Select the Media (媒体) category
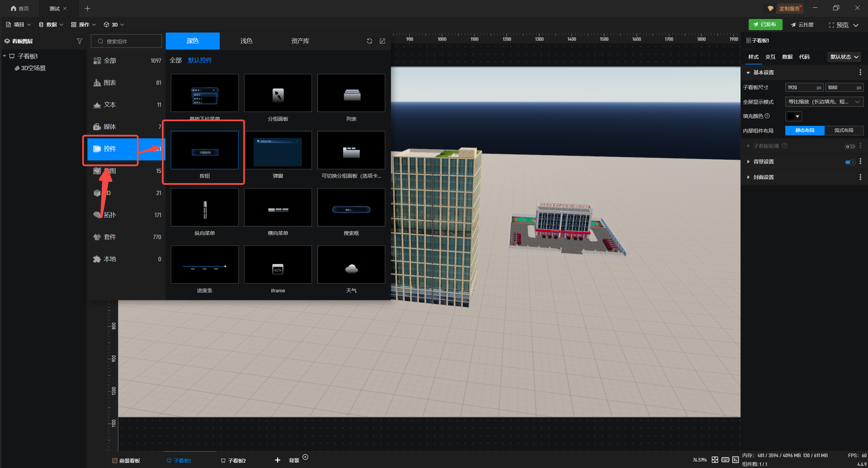 pyautogui.click(x=110, y=127)
